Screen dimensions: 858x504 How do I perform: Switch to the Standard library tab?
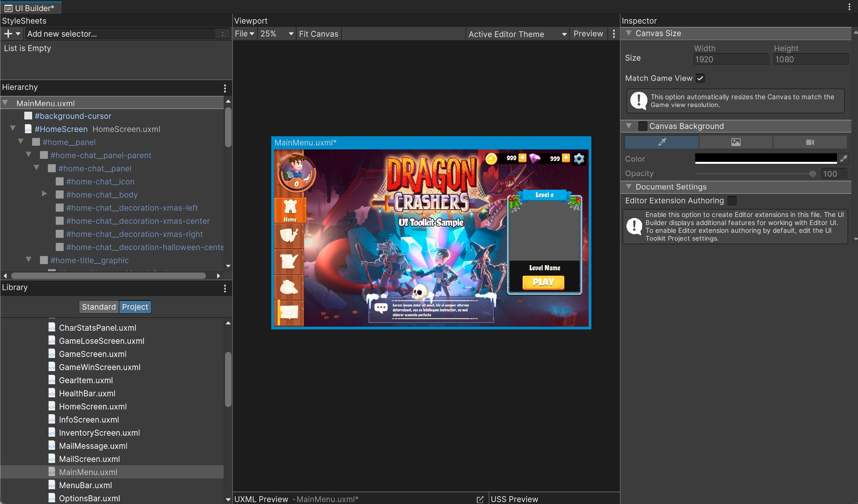tap(99, 307)
